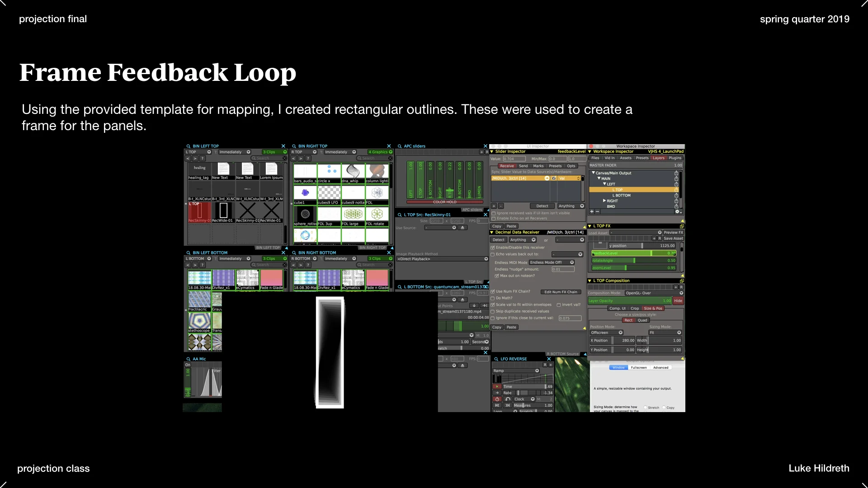Select the Crop tab in composition
The width and height of the screenshot is (868, 488).
(x=635, y=309)
